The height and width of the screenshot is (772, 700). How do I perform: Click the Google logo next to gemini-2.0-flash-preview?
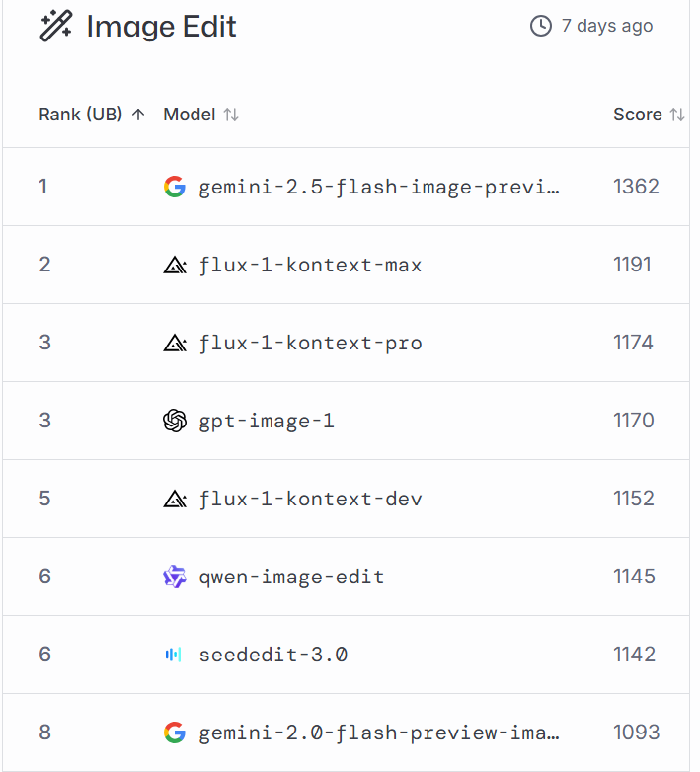pos(175,733)
